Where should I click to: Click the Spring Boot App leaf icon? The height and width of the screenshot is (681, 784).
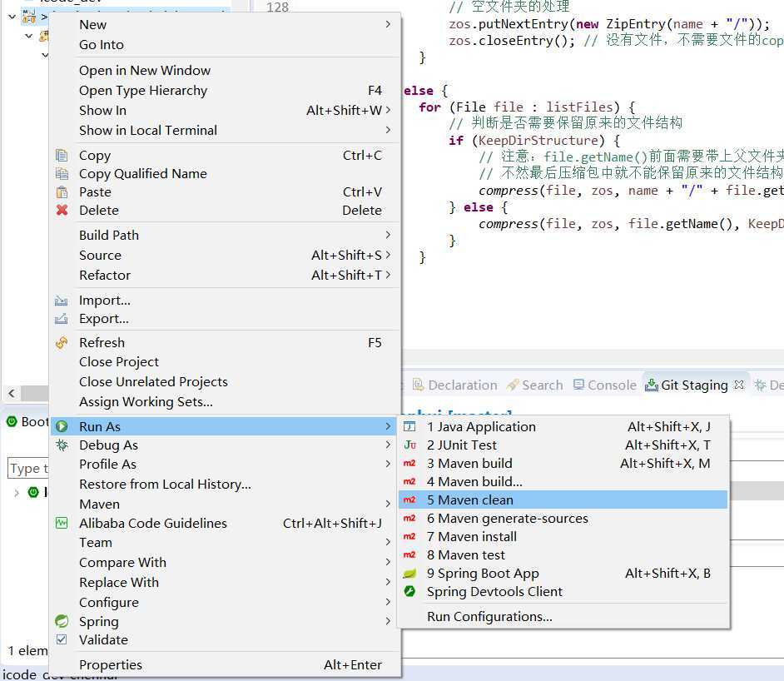409,574
